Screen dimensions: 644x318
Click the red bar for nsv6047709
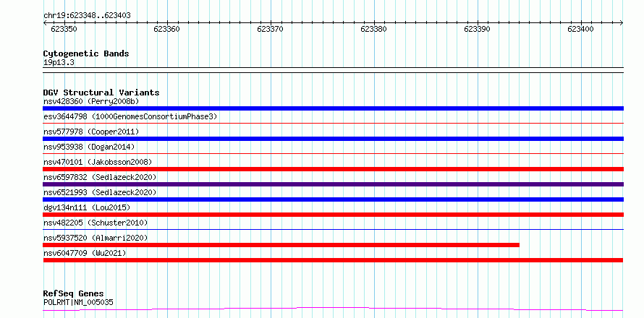coord(333,260)
